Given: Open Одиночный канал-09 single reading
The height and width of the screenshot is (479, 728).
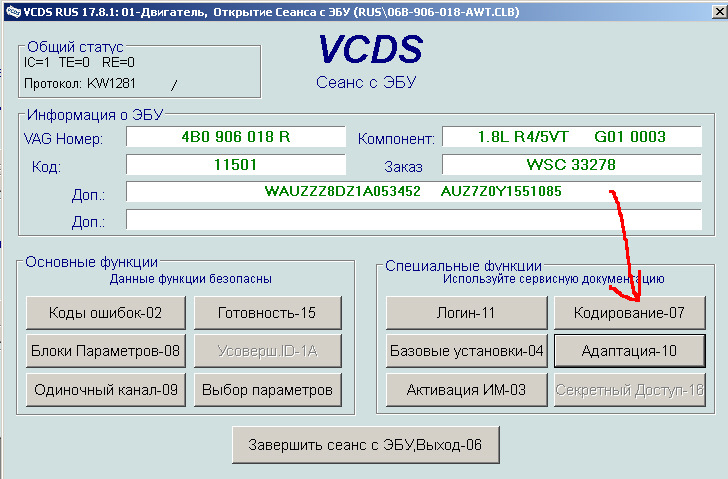Looking at the screenshot, I should 106,390.
